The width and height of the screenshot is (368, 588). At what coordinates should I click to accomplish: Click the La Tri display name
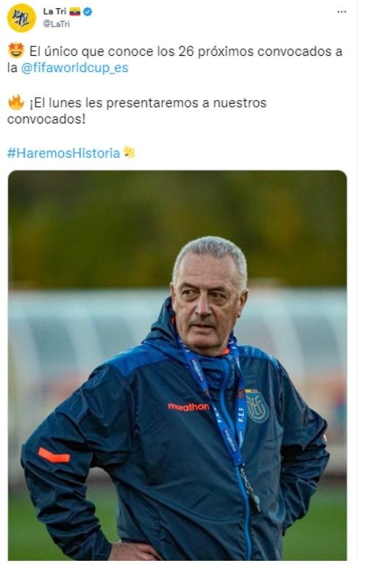tap(54, 12)
